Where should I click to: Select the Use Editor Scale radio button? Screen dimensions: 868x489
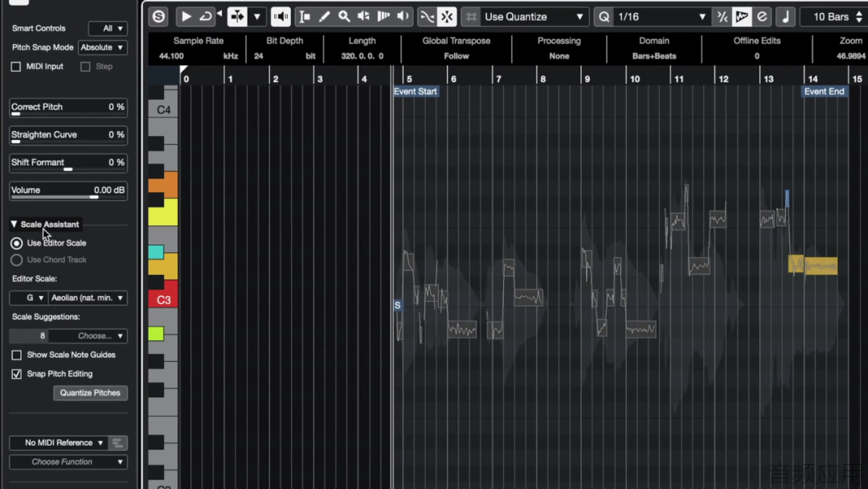point(17,243)
